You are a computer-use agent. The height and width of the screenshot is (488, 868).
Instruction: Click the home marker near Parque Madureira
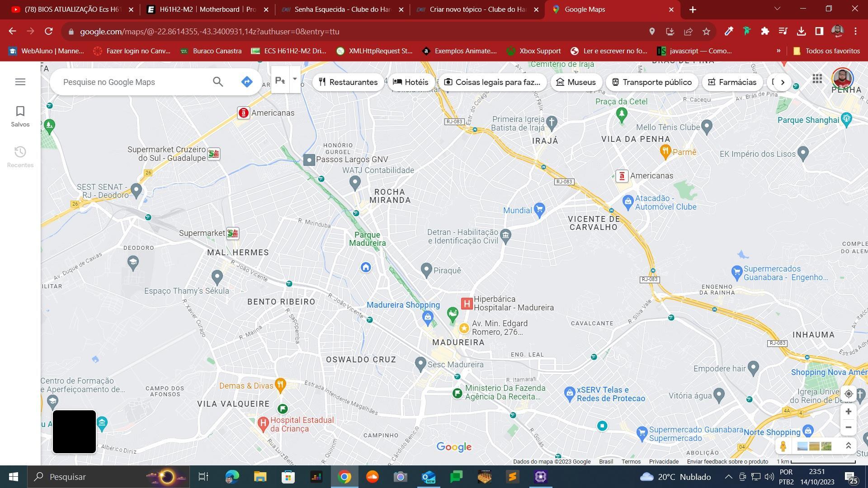click(366, 267)
